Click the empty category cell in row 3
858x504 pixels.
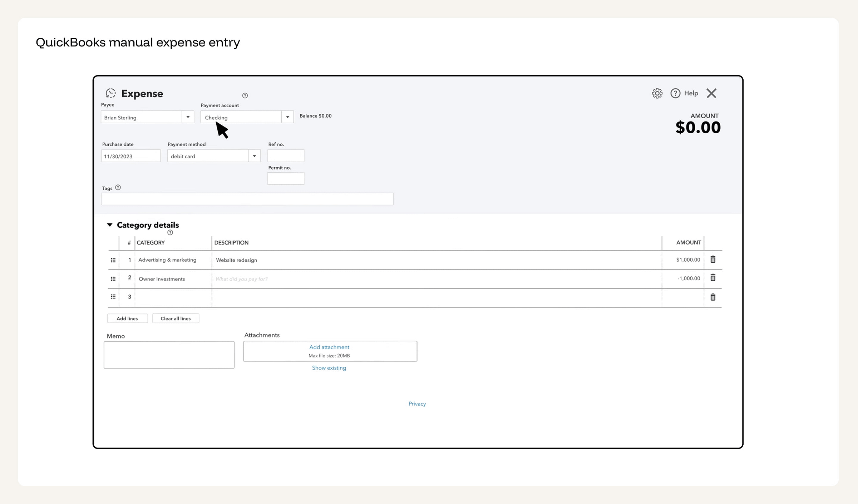coord(173,297)
